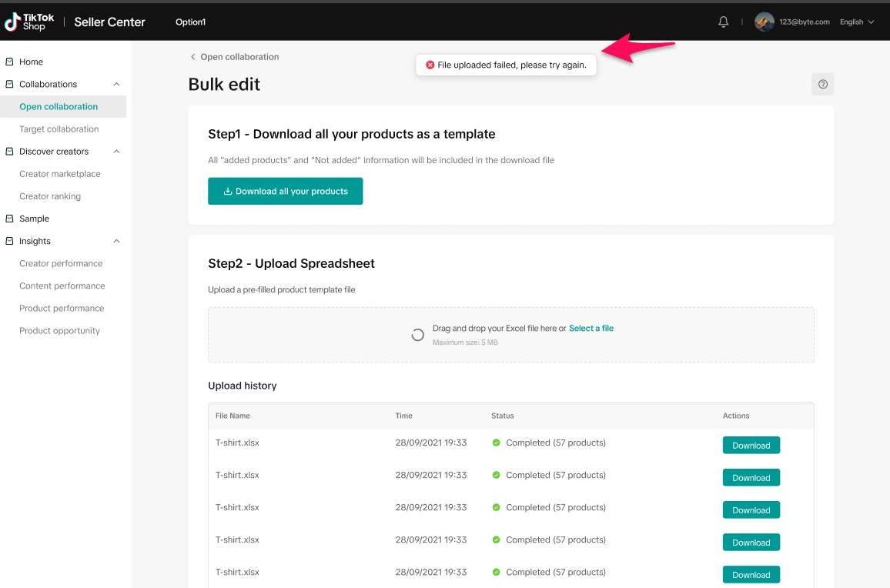Click the help question mark icon
Viewport: 890px width, 588px height.
pos(823,84)
